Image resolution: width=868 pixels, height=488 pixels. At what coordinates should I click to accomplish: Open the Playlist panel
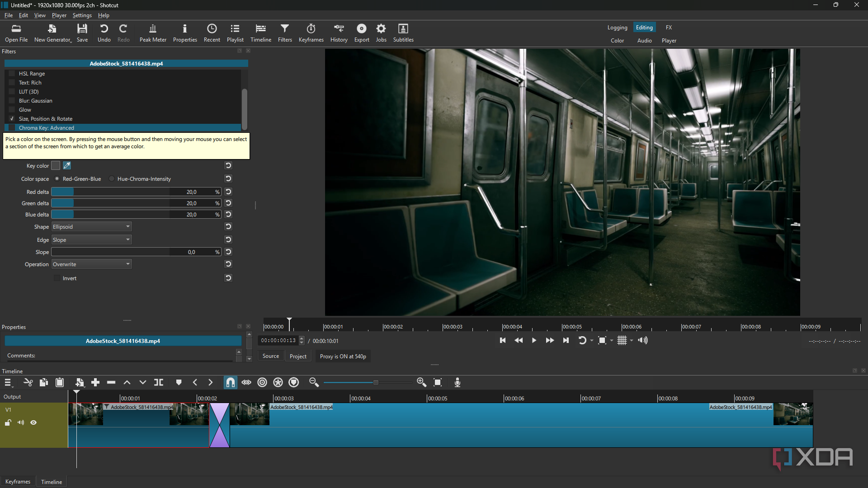pyautogui.click(x=235, y=33)
